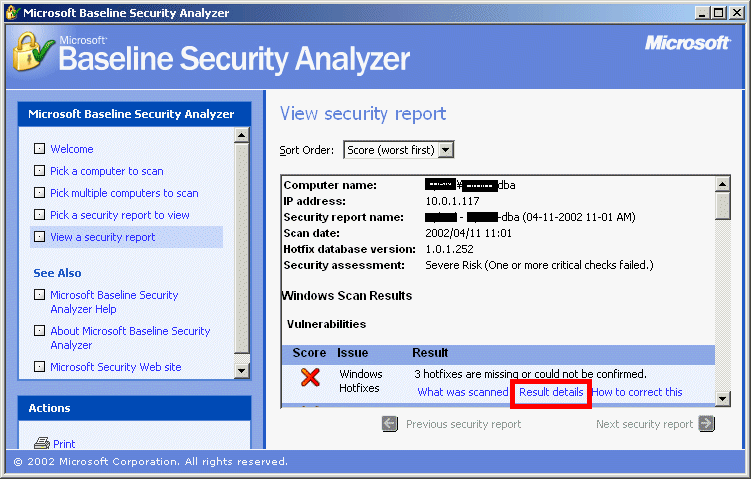Click the Issue column header
This screenshot has width=751, height=479.
click(353, 353)
